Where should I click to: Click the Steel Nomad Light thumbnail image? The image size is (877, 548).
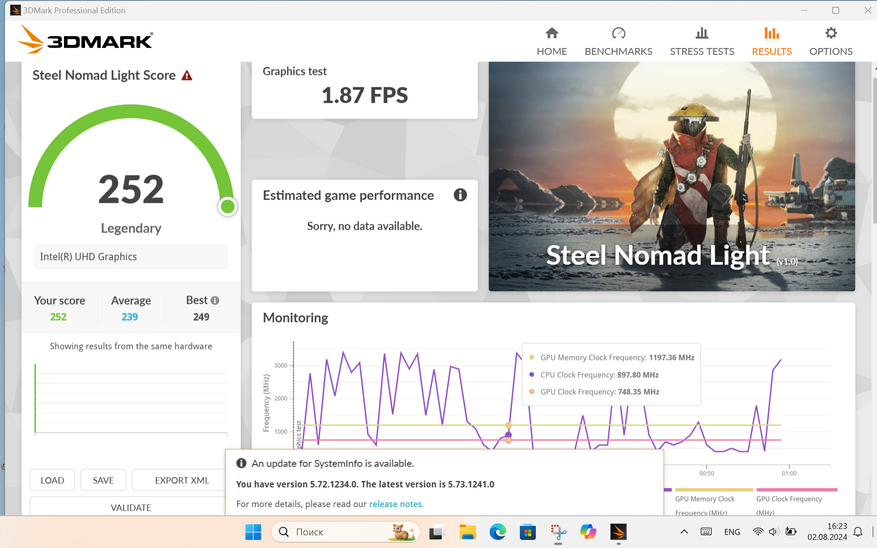(672, 176)
